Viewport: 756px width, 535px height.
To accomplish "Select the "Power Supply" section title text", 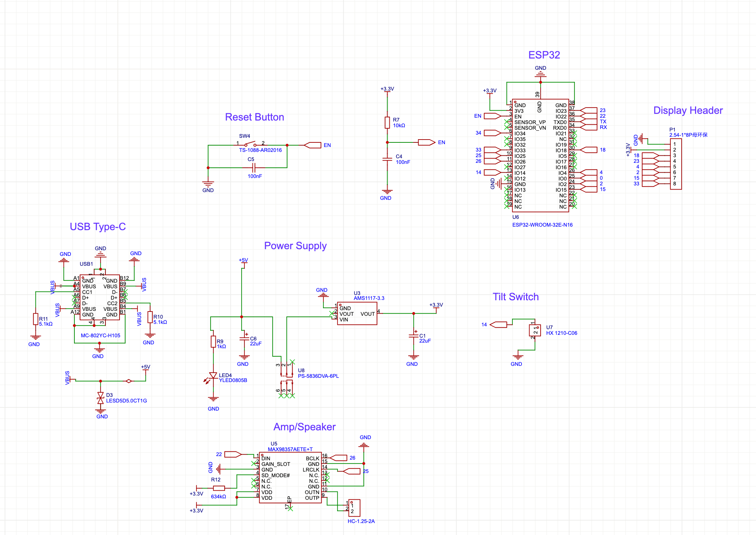I will coord(295,246).
